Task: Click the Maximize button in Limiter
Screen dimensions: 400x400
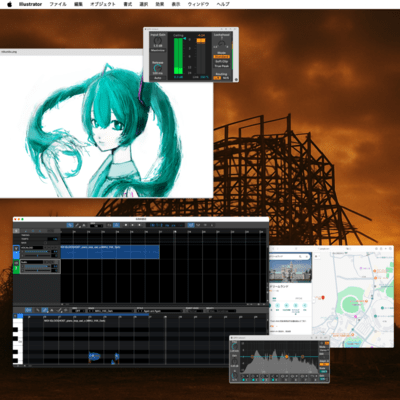Action: tap(158, 50)
